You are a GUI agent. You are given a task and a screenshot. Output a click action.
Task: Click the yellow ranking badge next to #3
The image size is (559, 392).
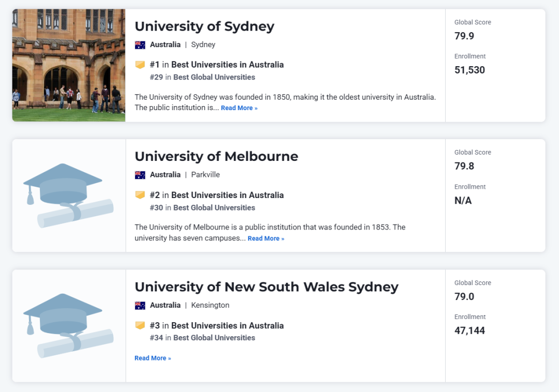[x=140, y=325]
